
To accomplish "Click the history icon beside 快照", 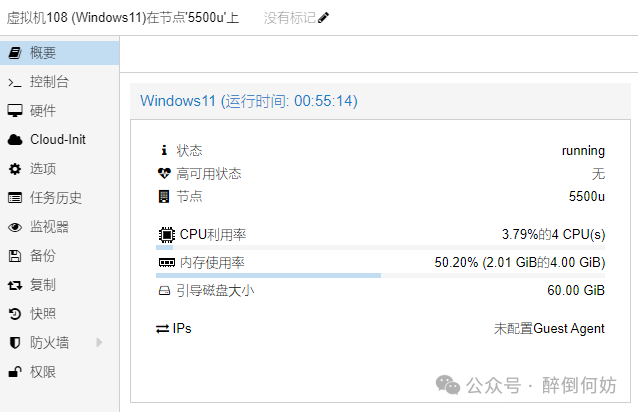I will pos(15,314).
